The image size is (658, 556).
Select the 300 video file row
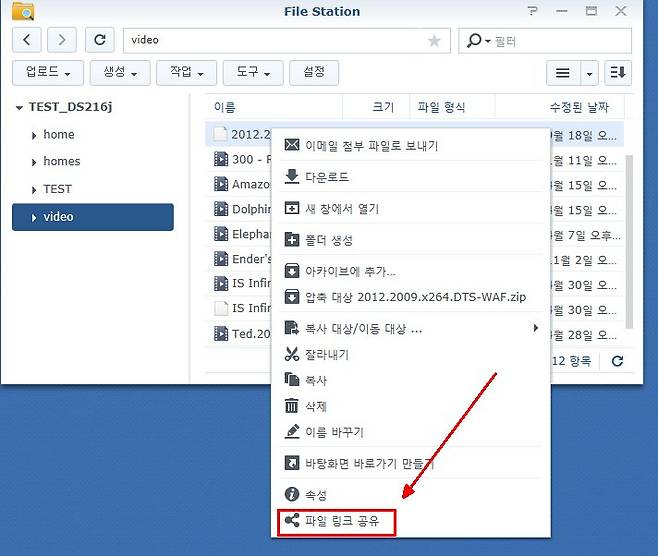238,159
